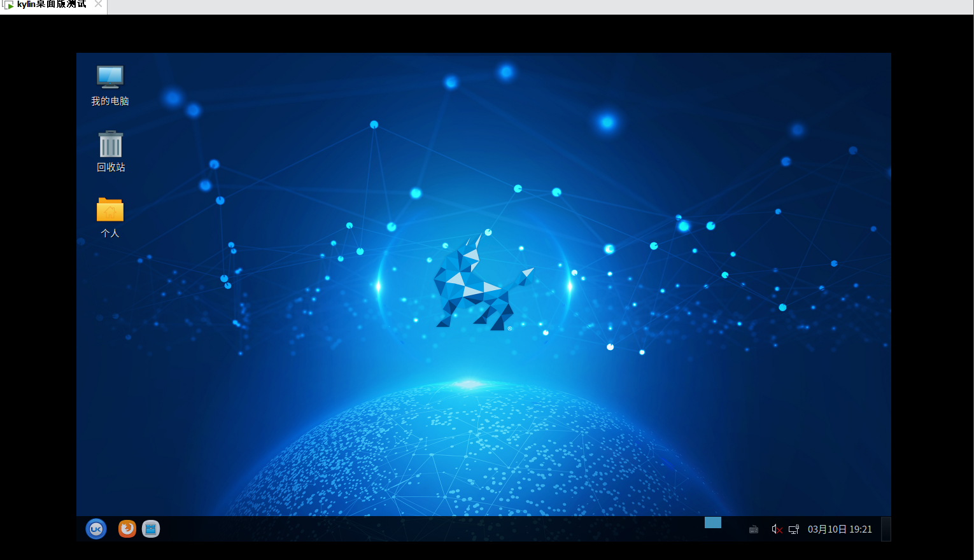Open the file manager taskbar icon
The width and height of the screenshot is (974, 560).
(151, 529)
